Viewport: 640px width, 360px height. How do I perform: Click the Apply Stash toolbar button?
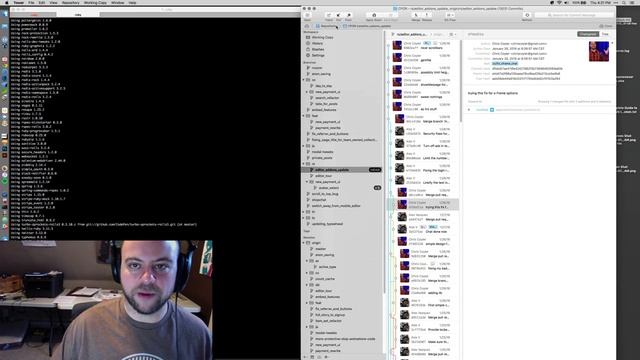[x=373, y=16]
